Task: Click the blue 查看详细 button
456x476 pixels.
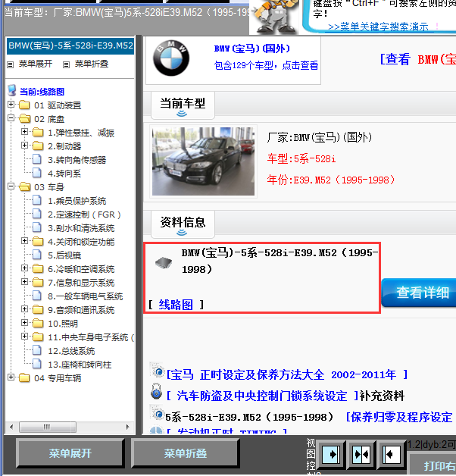Action: coord(419,293)
